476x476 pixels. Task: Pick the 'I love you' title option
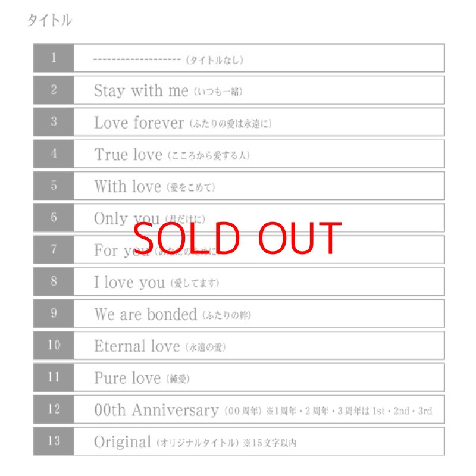click(156, 283)
